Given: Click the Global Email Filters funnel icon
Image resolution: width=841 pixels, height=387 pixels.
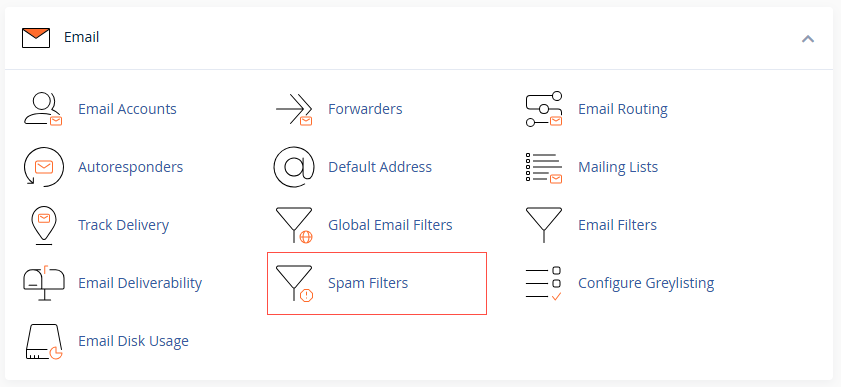Looking at the screenshot, I should tap(294, 225).
